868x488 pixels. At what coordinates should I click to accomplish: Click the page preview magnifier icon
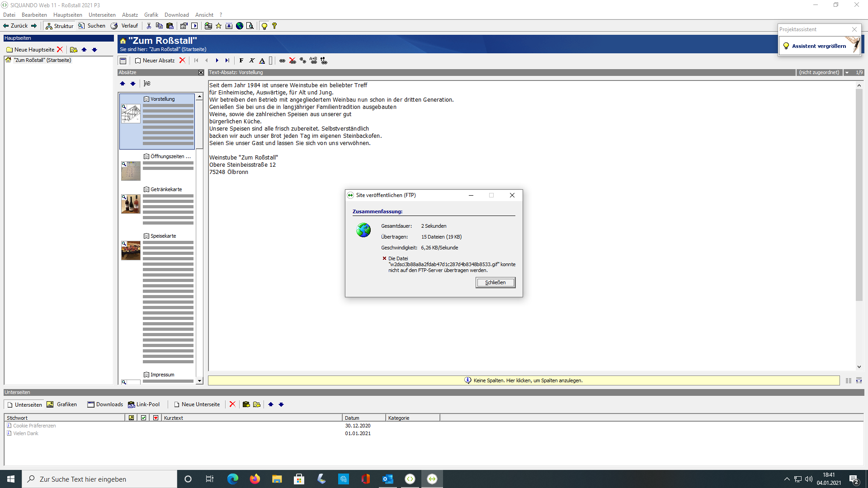pos(250,26)
